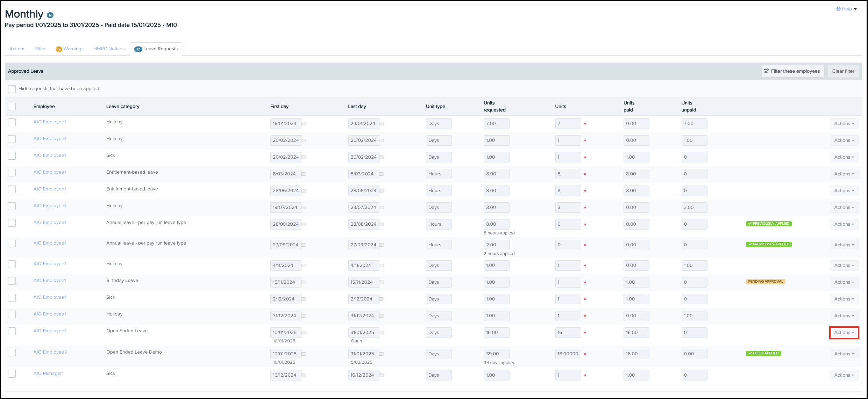Screen dimensions: 868x399
Task: Open Actions dropdown for Open Ended Leave row
Action: [844, 333]
